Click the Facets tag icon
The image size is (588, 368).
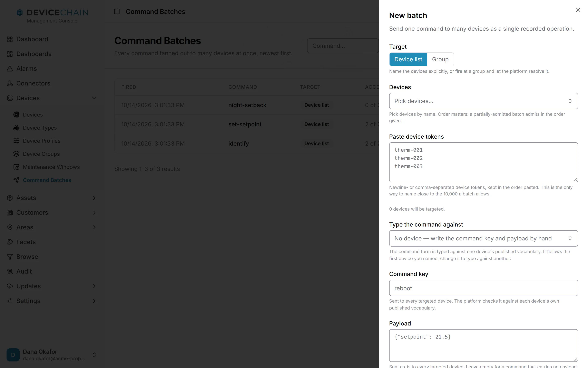10,242
